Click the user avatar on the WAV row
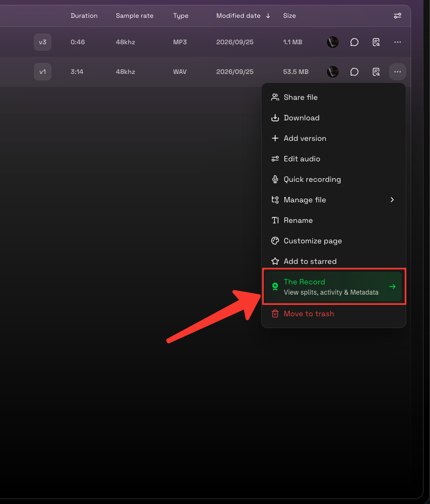 pos(333,72)
